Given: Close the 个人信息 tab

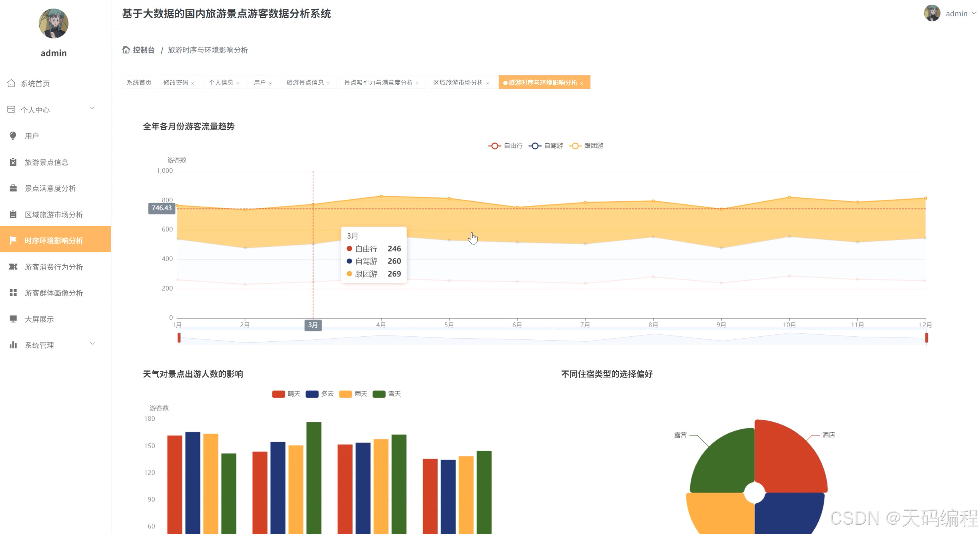Looking at the screenshot, I should [x=238, y=83].
